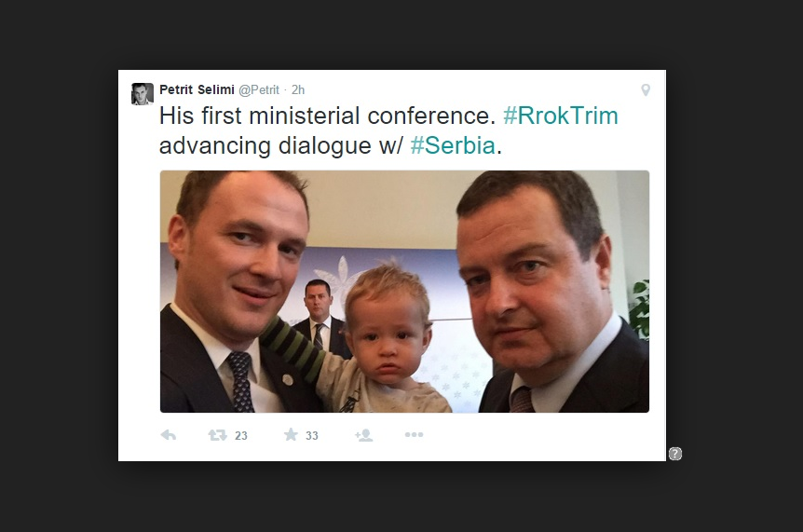Image resolution: width=803 pixels, height=532 pixels.
Task: Click the follow user person-plus icon
Action: coord(363,435)
